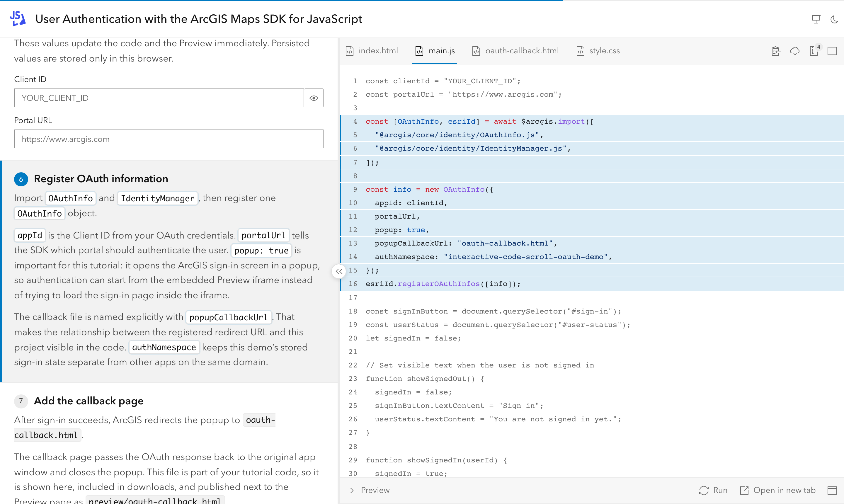Open the zip file icon with badge 4
The height and width of the screenshot is (504, 844).
(814, 51)
